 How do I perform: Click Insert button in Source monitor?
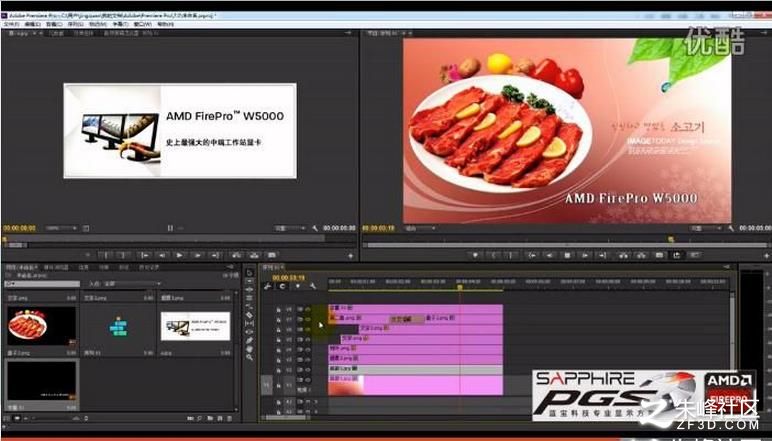click(x=236, y=255)
